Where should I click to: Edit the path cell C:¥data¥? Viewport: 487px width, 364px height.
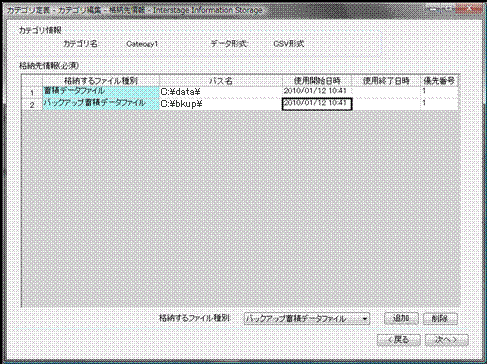click(221, 91)
